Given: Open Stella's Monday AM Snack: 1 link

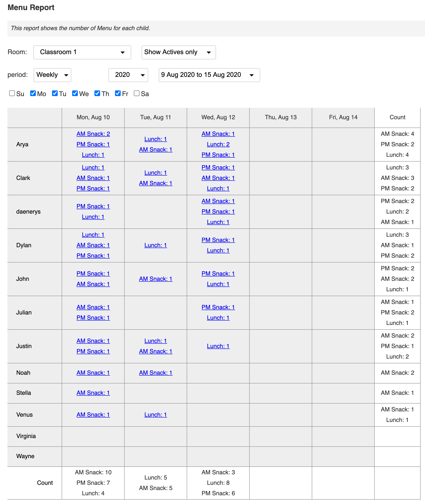Looking at the screenshot, I should coord(93,393).
